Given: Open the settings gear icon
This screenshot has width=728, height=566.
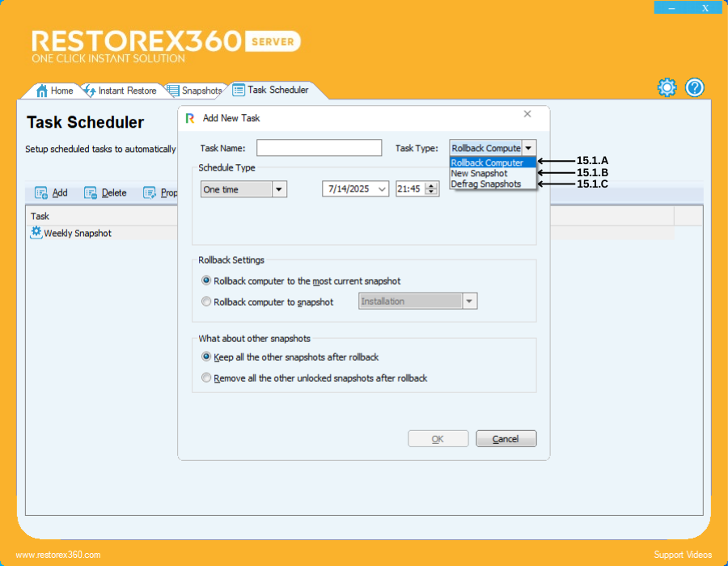Looking at the screenshot, I should click(x=667, y=87).
